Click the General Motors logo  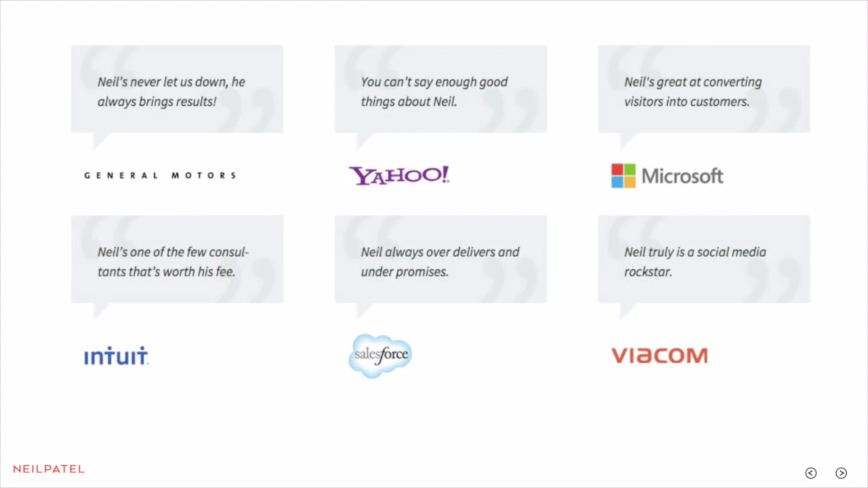160,174
